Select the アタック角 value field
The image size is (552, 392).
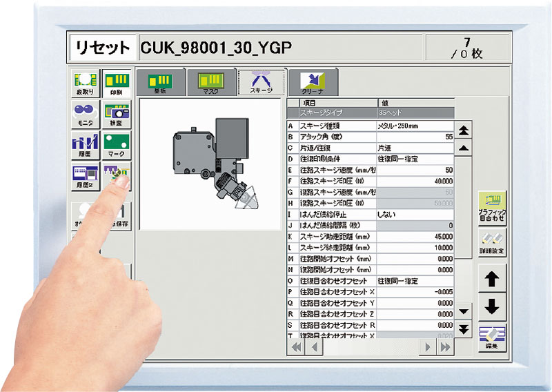coord(415,137)
